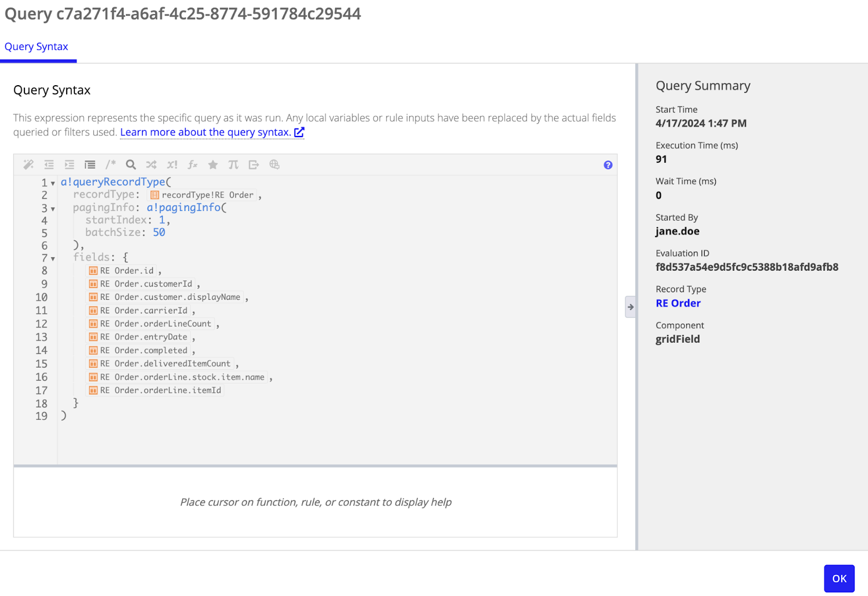868x596 pixels.
Task: Click the decrease indent toolbar icon
Action: [x=49, y=164]
